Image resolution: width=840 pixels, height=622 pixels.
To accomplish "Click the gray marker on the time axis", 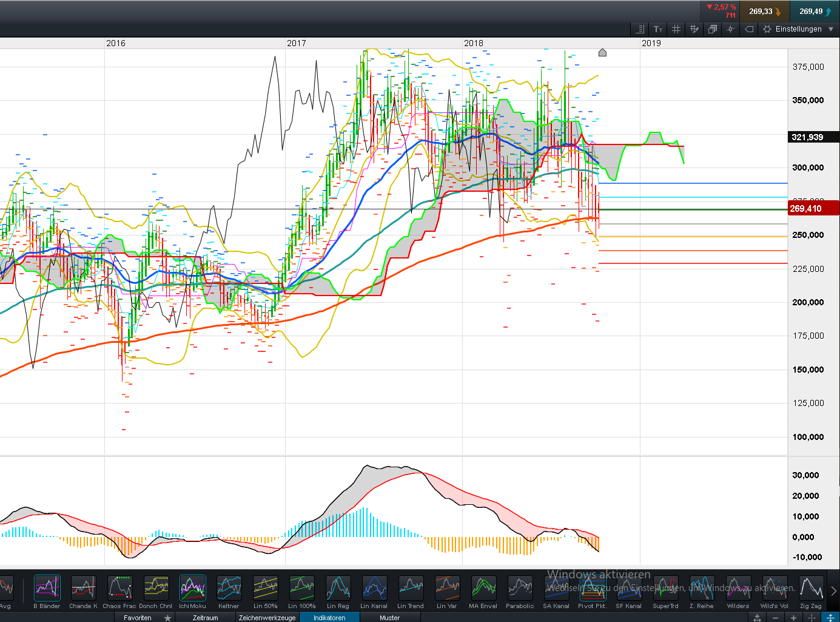I will 602,53.
